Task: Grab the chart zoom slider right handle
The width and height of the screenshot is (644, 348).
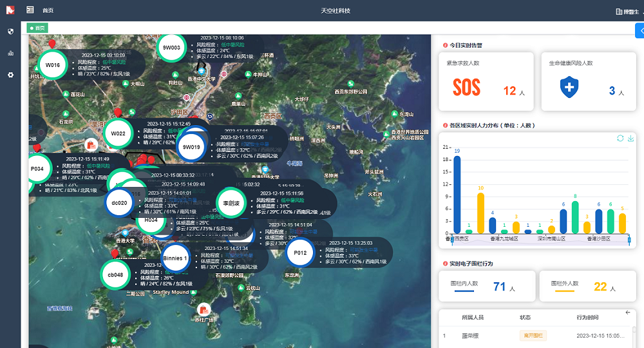Action: click(x=629, y=240)
